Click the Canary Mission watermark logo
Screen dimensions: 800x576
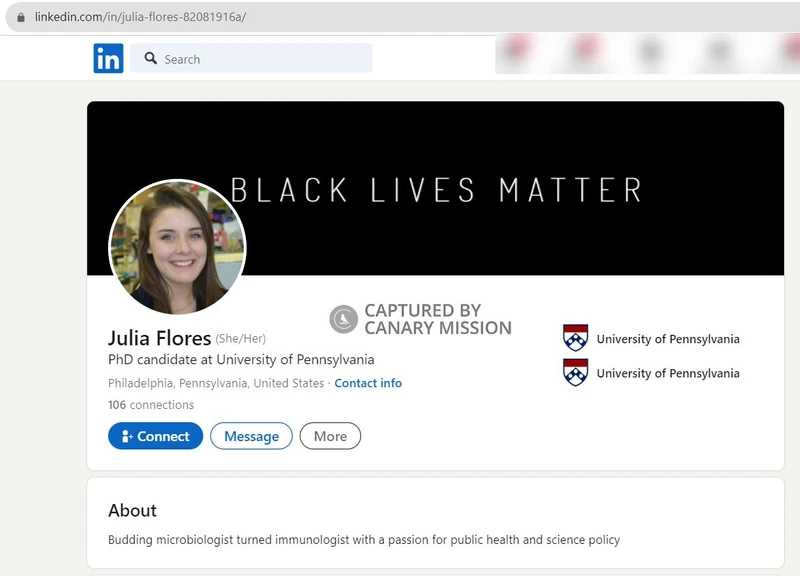click(x=342, y=316)
